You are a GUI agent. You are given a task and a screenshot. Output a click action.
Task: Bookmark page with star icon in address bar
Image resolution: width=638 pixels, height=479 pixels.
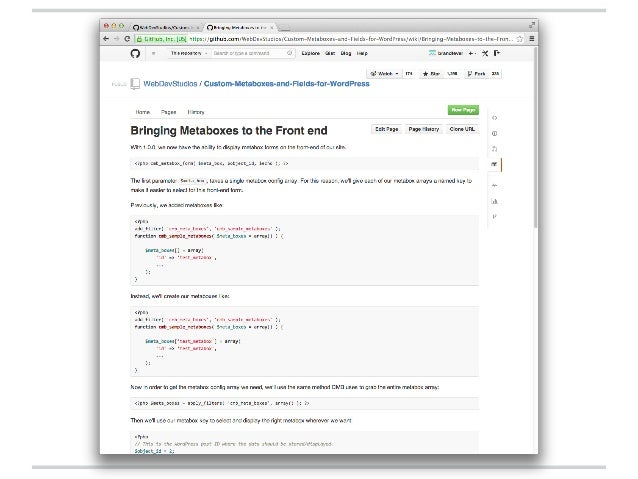(520, 39)
